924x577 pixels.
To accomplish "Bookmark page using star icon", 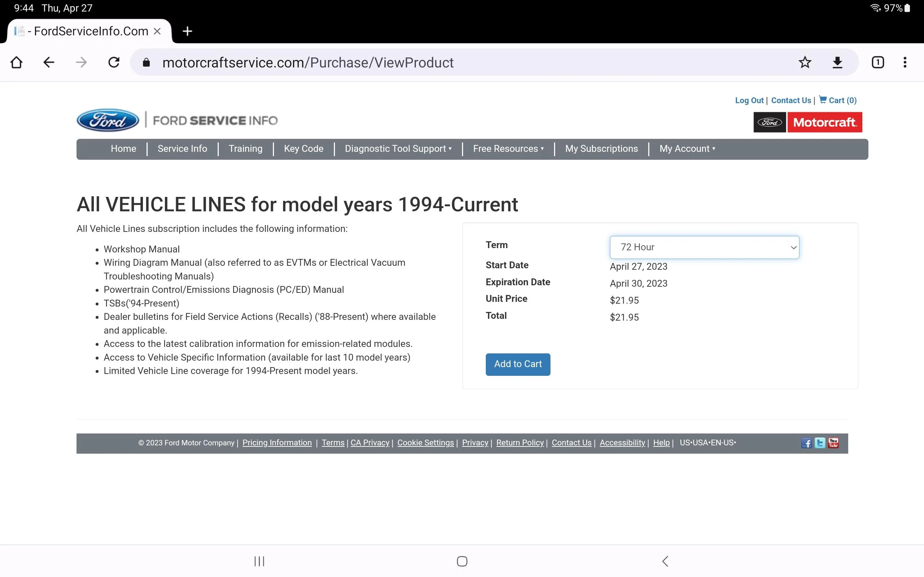I will pyautogui.click(x=805, y=62).
